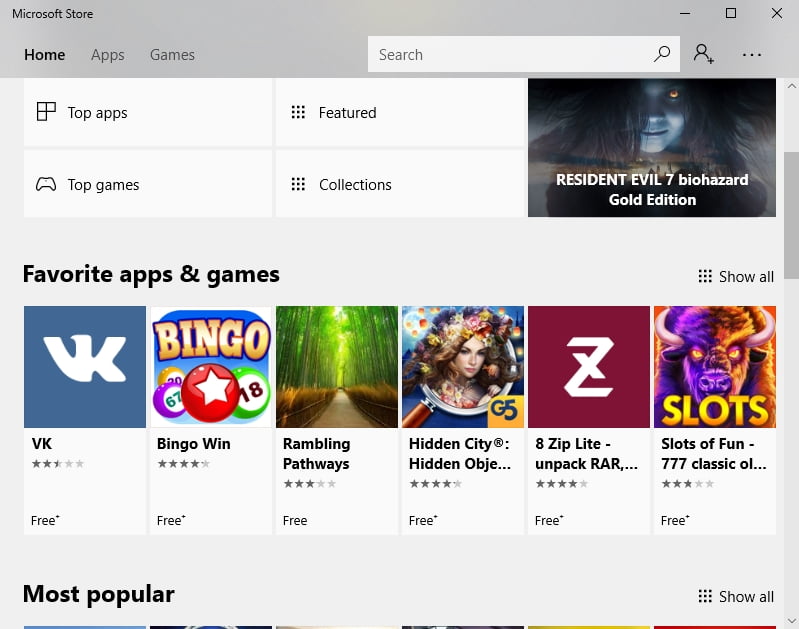Maximize the Microsoft Store window

[x=731, y=13]
